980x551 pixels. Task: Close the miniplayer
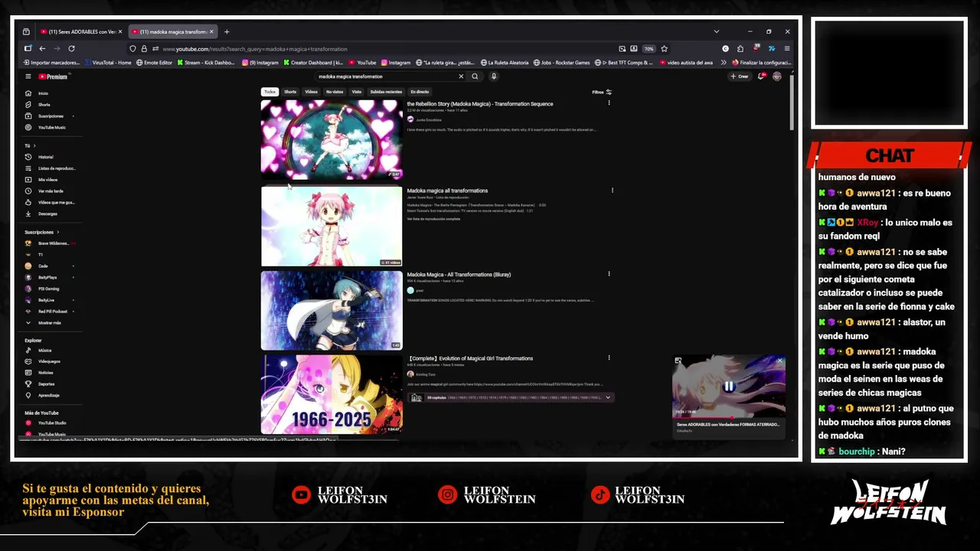pyautogui.click(x=780, y=360)
